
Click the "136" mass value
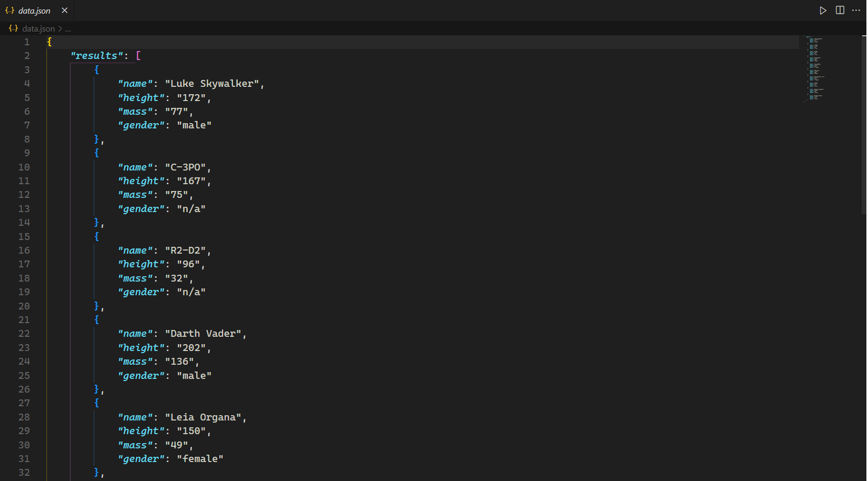tap(180, 362)
